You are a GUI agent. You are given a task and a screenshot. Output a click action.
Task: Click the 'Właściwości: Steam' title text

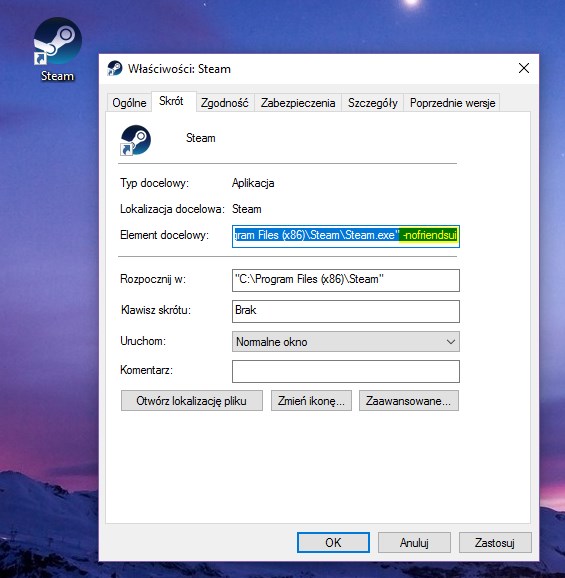(x=179, y=69)
